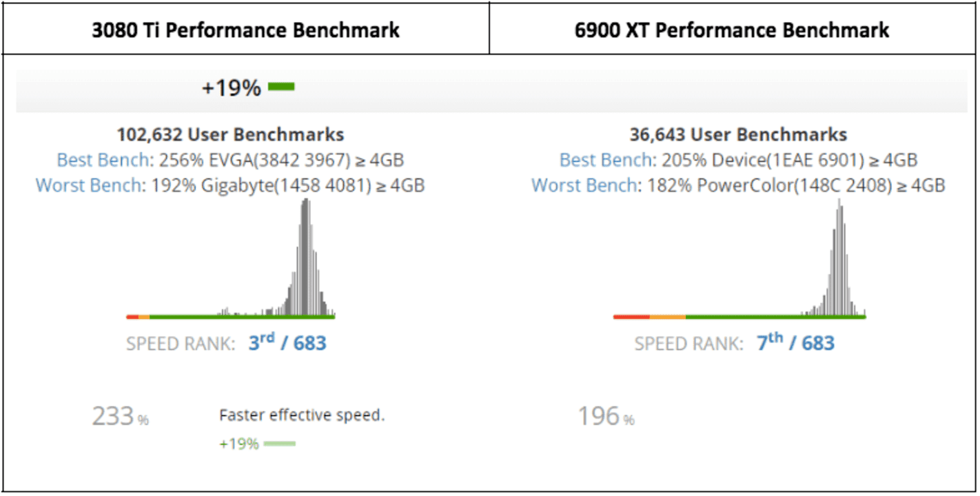Click the red segment under 3080 Ti histogram
This screenshot has height=496, width=980.
(132, 317)
